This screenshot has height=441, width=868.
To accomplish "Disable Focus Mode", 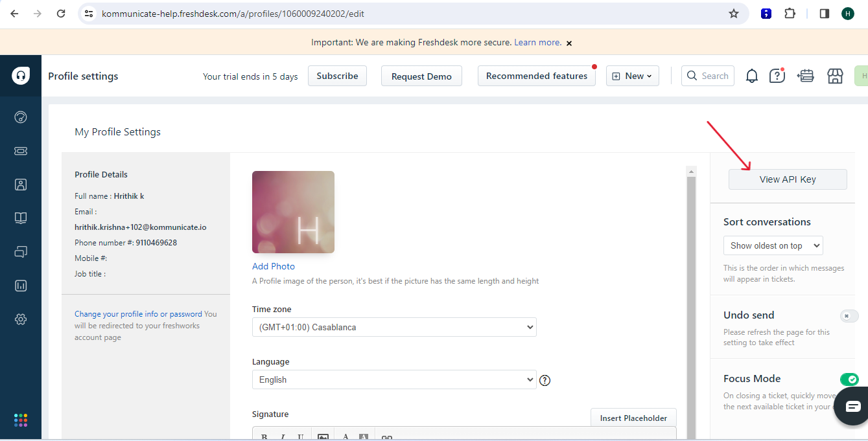I will click(x=849, y=379).
